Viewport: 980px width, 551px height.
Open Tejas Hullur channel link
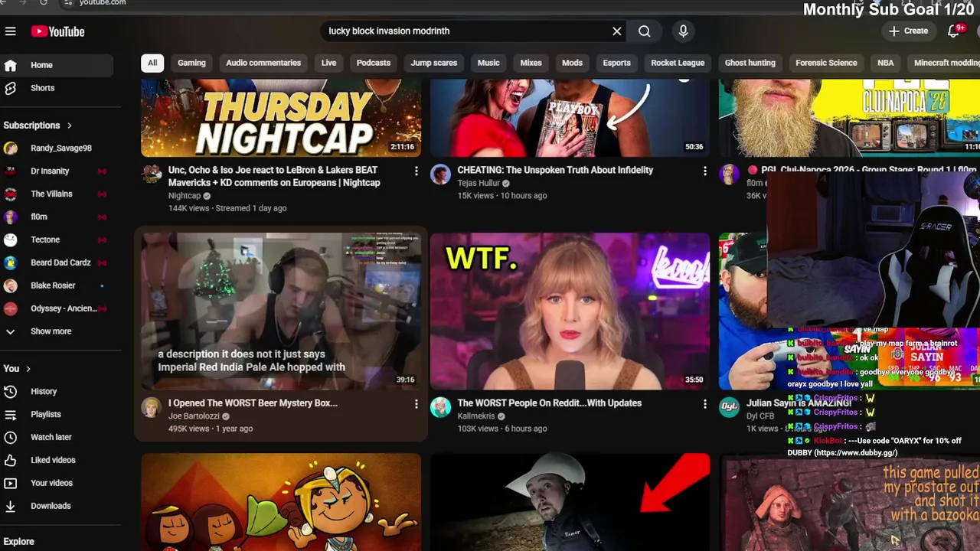click(479, 183)
